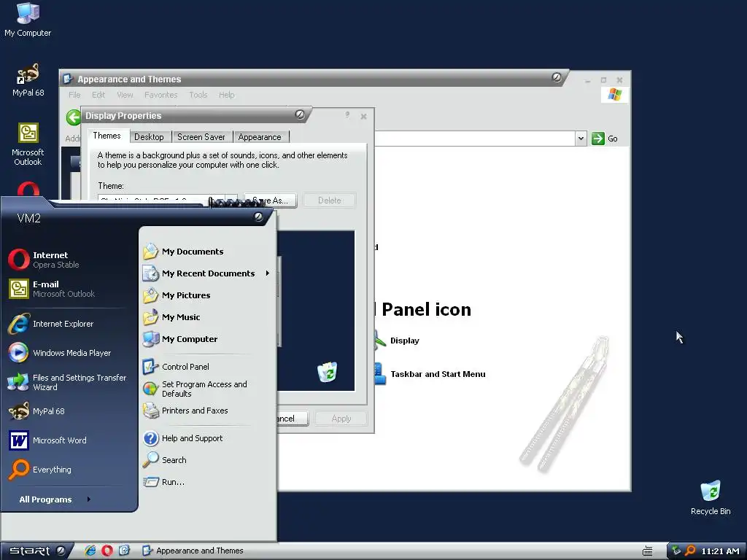
Task: Open Display control panel link
Action: pyautogui.click(x=404, y=341)
